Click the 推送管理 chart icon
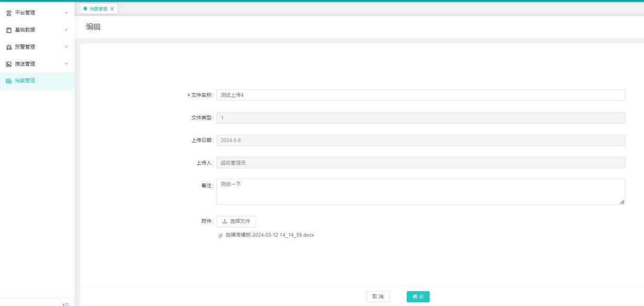 [9, 64]
